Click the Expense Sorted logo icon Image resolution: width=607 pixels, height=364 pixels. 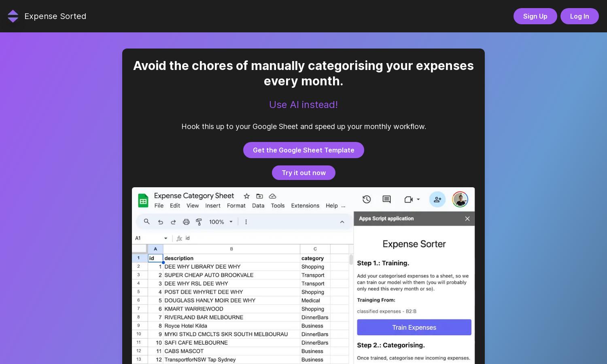[13, 16]
